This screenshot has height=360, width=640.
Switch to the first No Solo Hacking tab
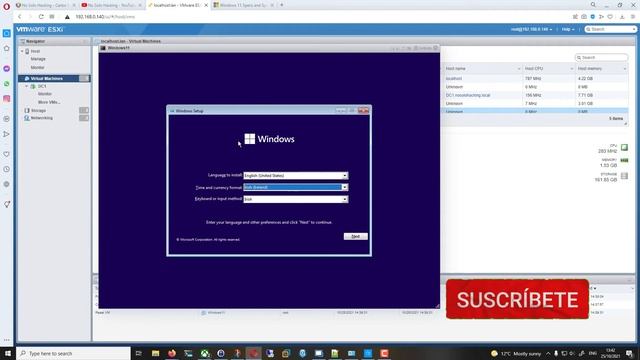point(45,5)
